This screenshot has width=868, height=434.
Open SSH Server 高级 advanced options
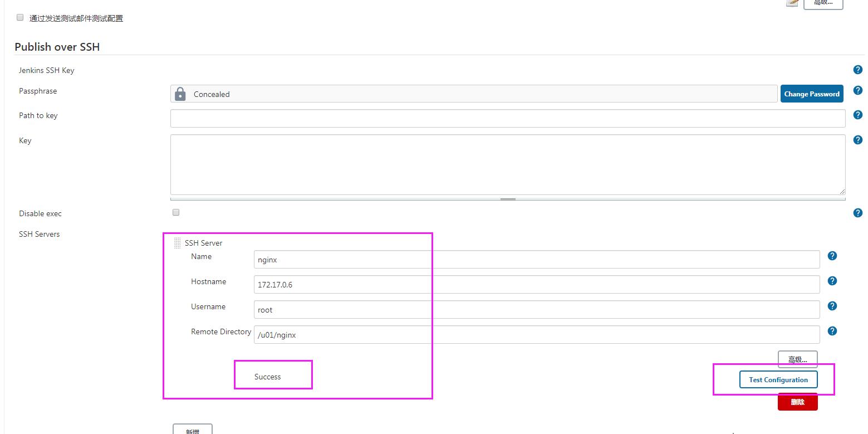[797, 359]
